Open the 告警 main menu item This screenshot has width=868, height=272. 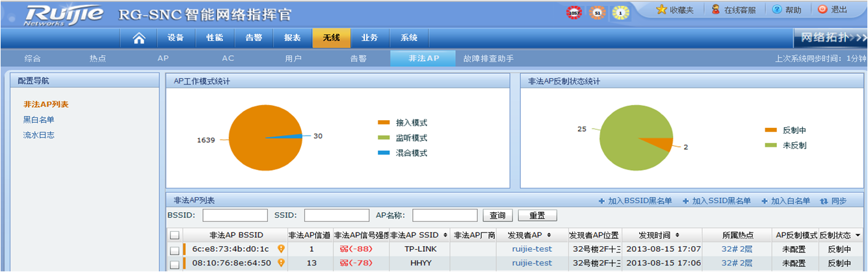click(254, 38)
